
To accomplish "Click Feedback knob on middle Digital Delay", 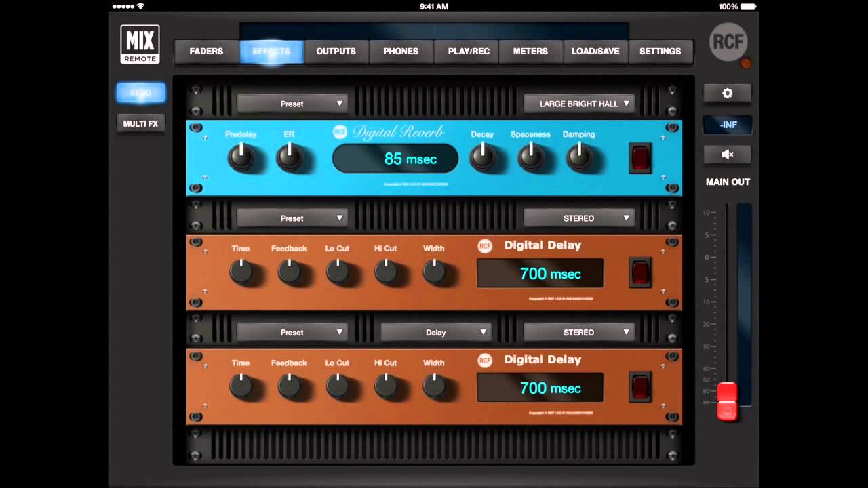I will [x=289, y=272].
